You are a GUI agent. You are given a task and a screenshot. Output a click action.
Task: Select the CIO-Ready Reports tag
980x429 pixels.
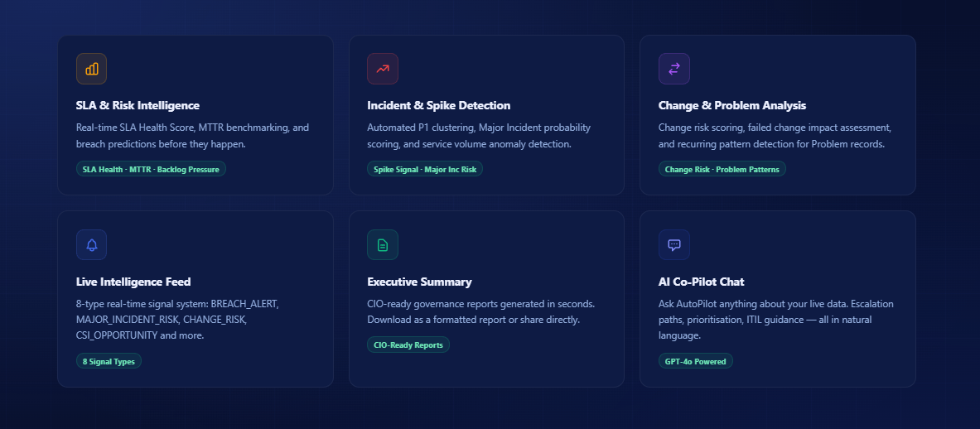coord(408,345)
